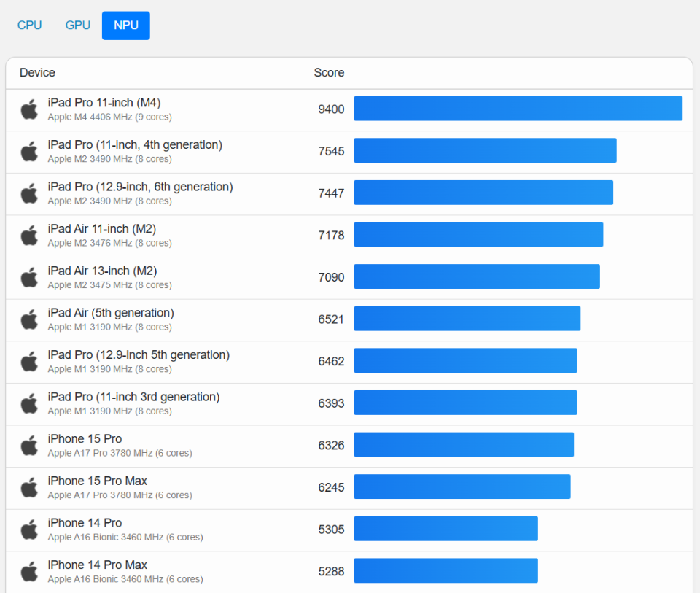Switch to the GPU tab

(78, 26)
